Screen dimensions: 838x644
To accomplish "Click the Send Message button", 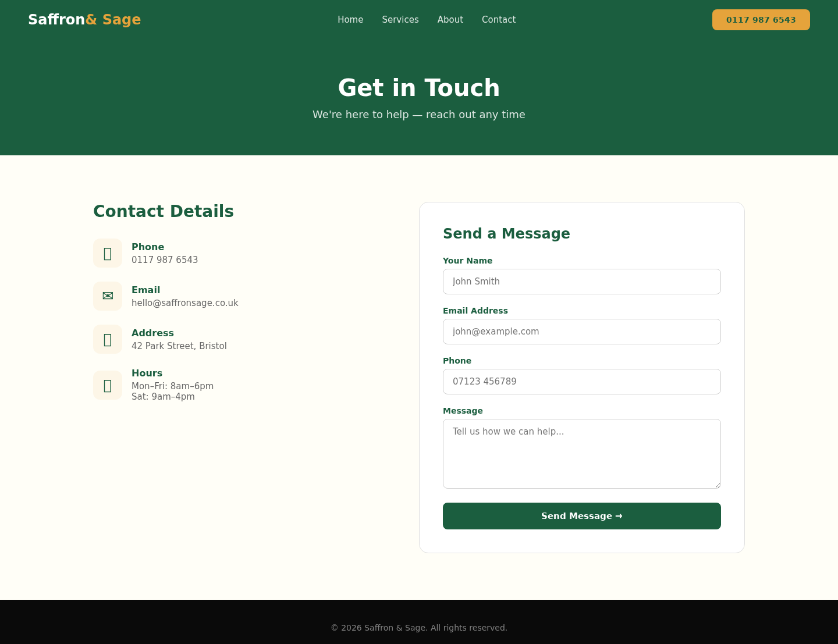I will tap(582, 516).
